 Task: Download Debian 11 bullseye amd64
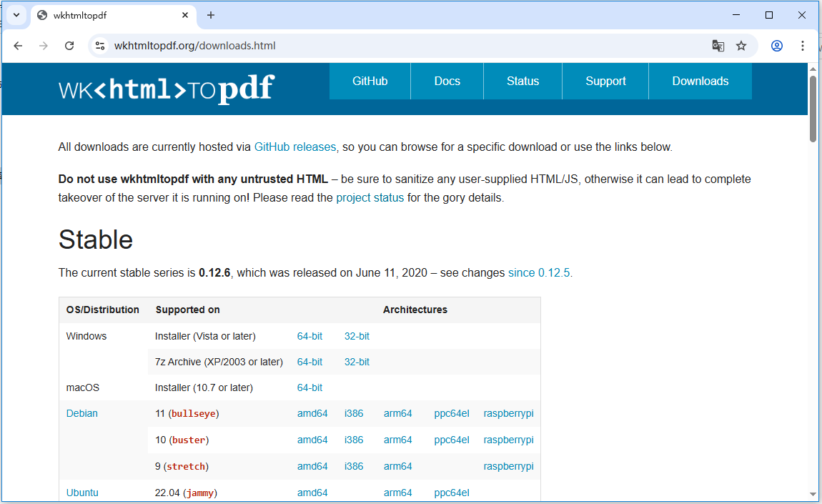coord(312,413)
